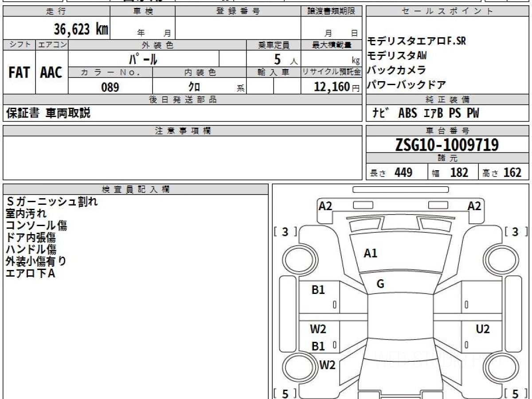Click the G mark on the windshield
The width and height of the screenshot is (532, 399).
coord(380,284)
